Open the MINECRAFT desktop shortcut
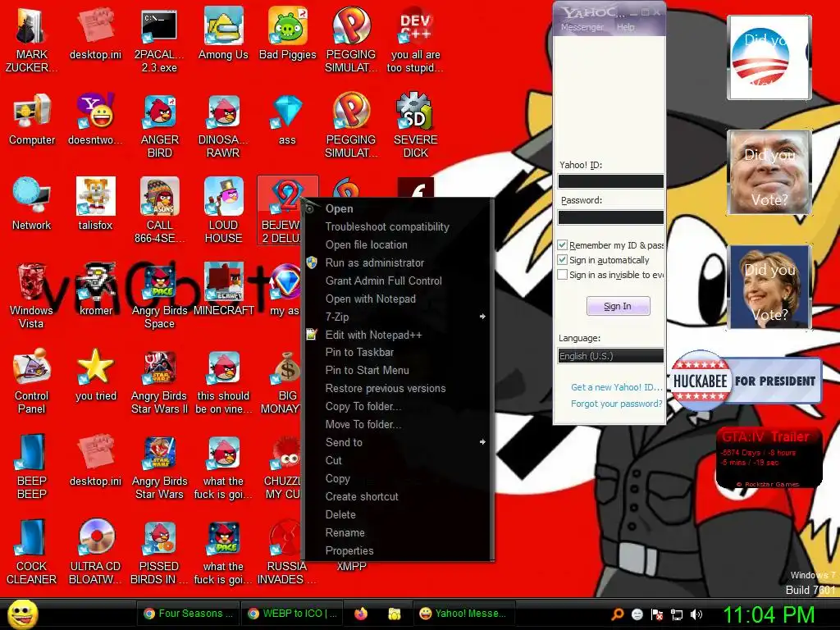The width and height of the screenshot is (840, 630). click(x=223, y=288)
